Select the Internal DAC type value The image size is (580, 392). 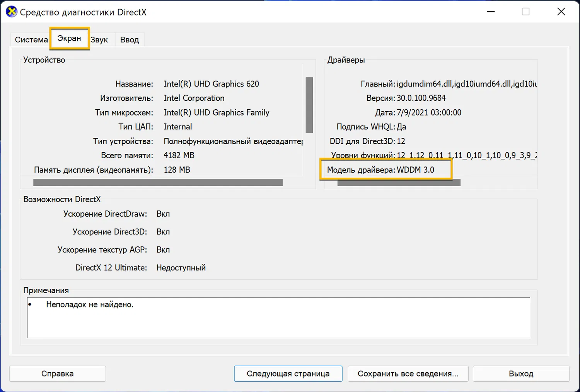click(x=177, y=127)
